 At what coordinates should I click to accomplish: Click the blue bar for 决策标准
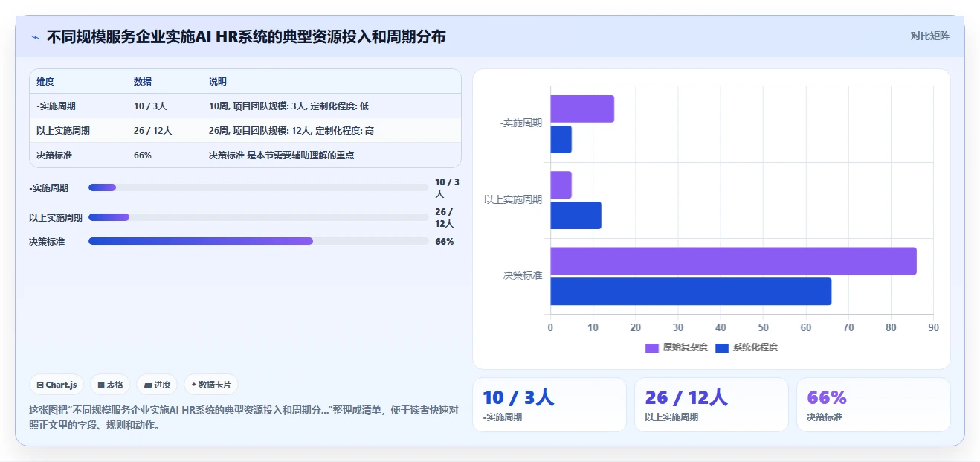pos(691,291)
